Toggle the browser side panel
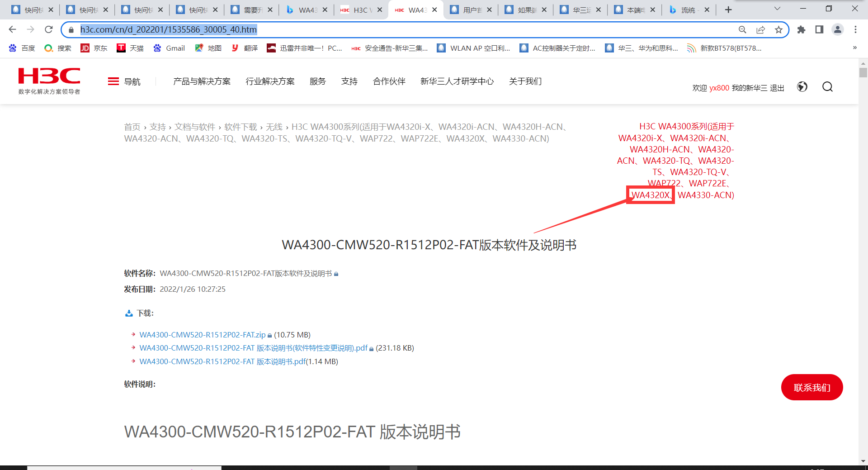 (819, 29)
